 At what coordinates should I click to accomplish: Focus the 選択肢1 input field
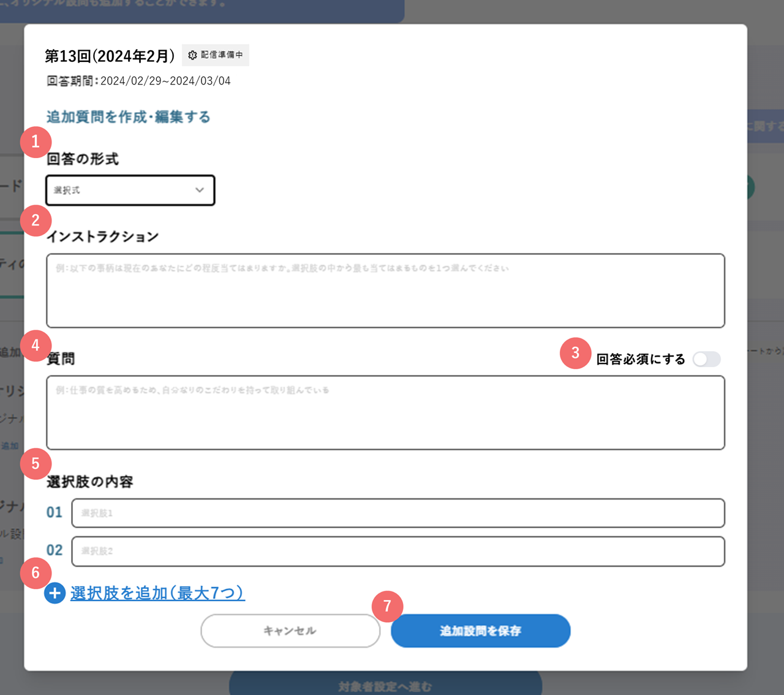pos(398,513)
